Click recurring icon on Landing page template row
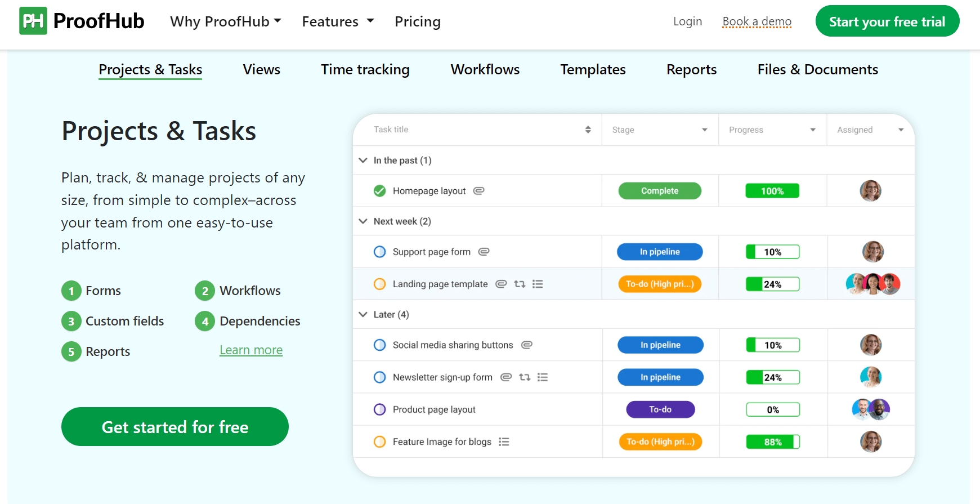The width and height of the screenshot is (980, 504). (x=520, y=284)
